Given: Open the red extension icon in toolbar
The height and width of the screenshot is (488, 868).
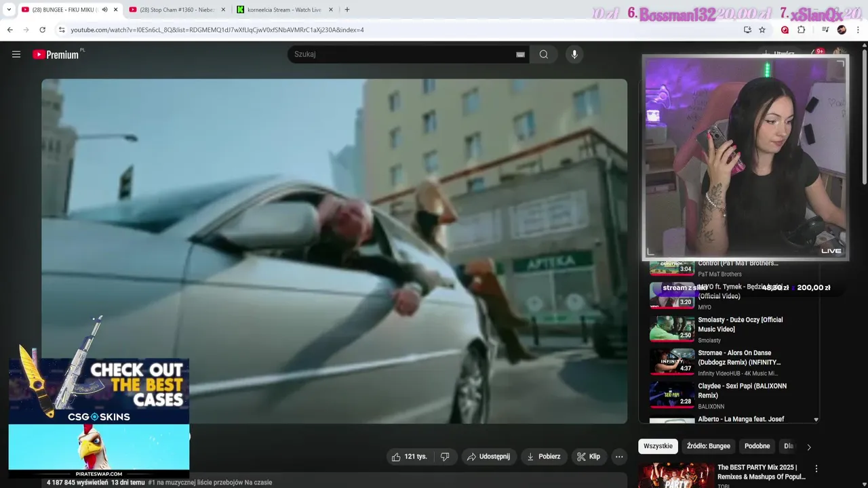Looking at the screenshot, I should coord(785,30).
